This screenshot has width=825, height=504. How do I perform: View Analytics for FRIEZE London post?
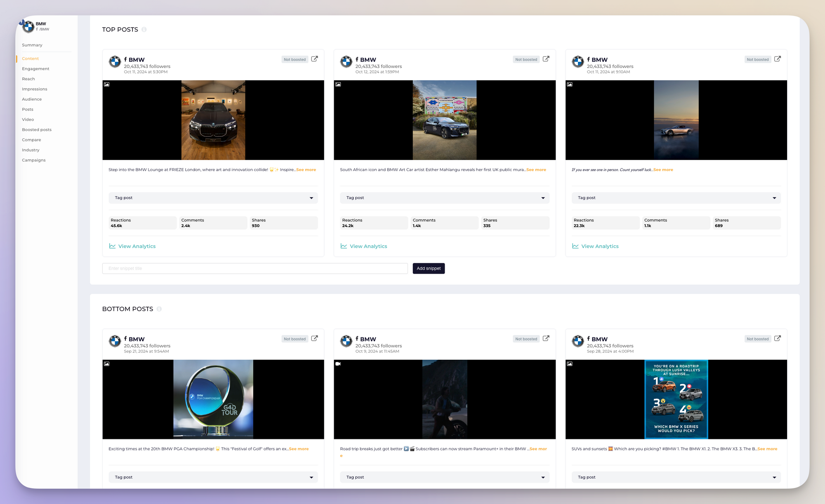[132, 246]
